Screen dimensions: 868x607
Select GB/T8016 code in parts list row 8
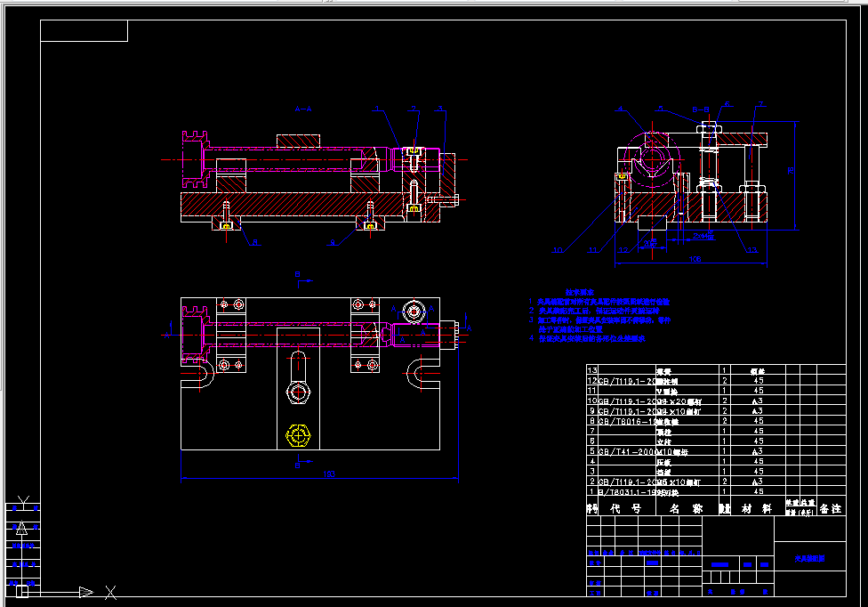click(x=627, y=422)
